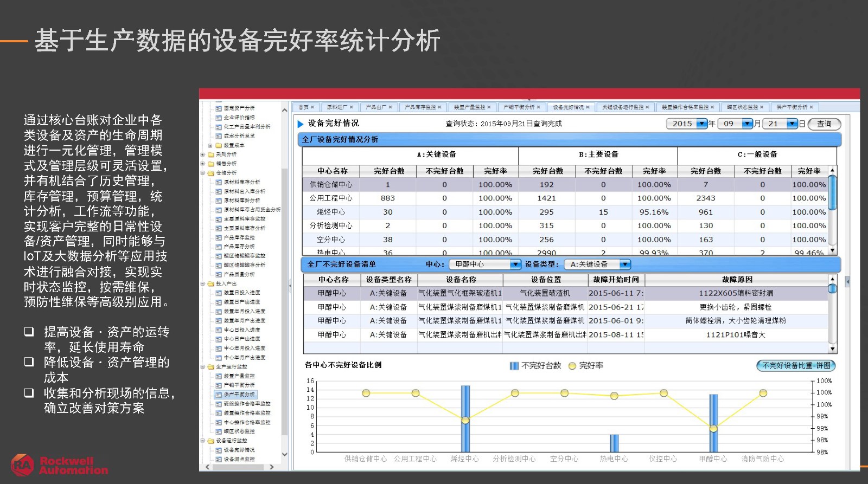This screenshot has width=868, height=484.
Task: Click 供产平衡分析 page icon in tree
Action: pyautogui.click(x=219, y=395)
